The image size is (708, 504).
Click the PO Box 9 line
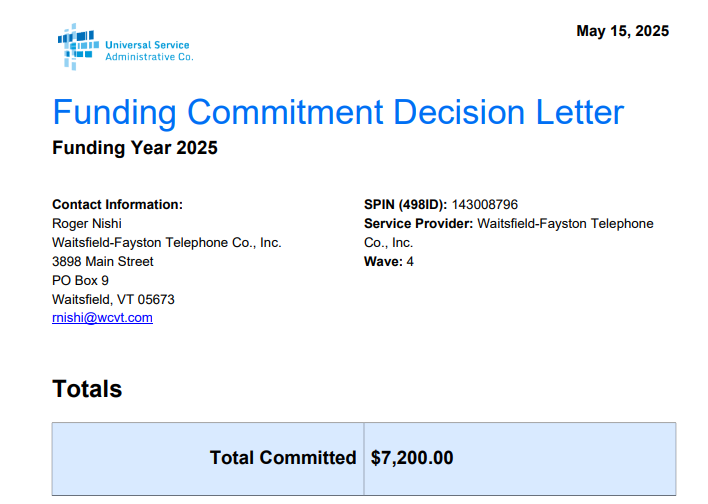pos(80,280)
